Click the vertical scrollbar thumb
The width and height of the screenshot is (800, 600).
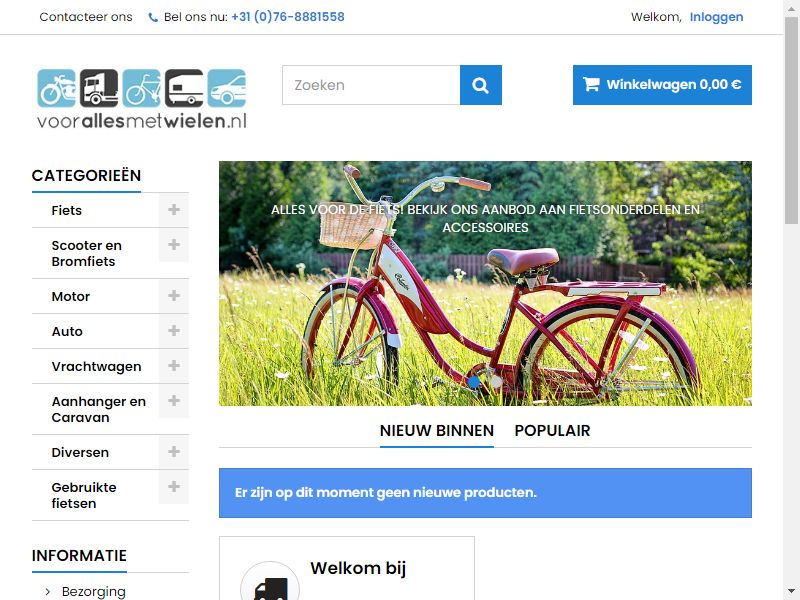791,118
